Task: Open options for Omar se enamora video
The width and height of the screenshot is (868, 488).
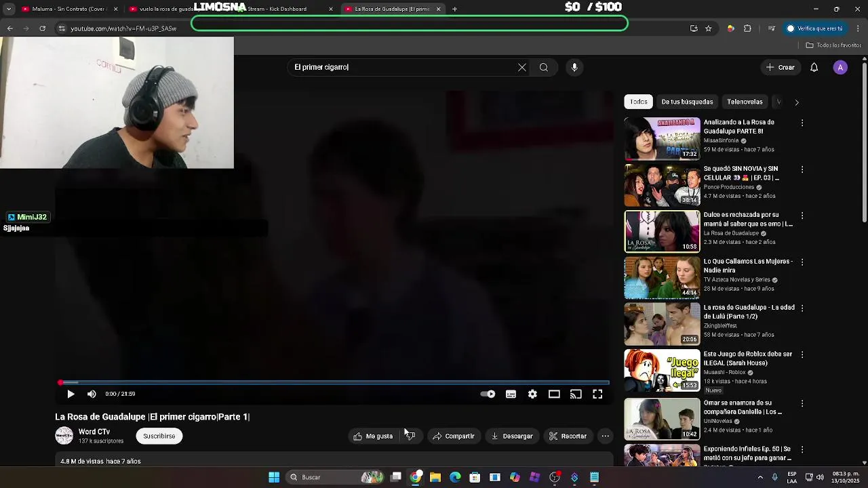Action: [802, 403]
